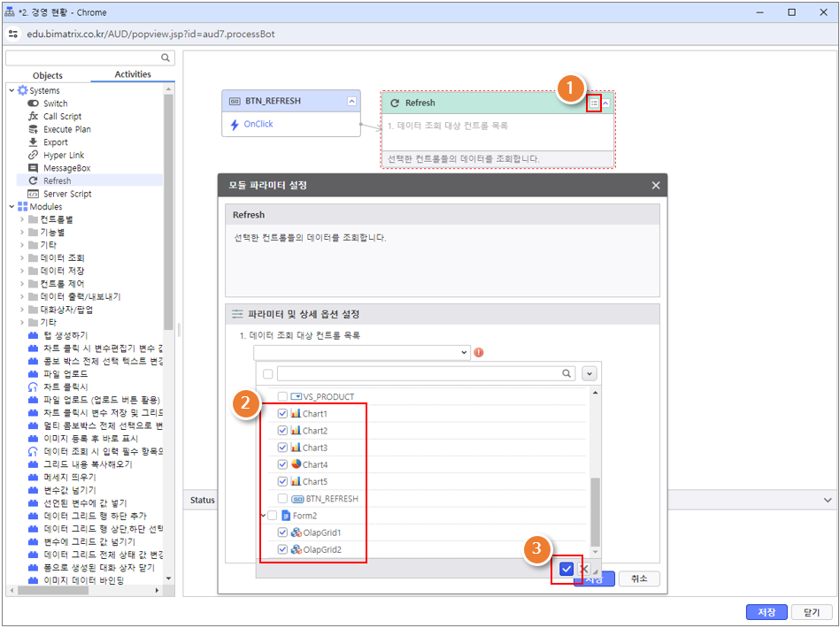This screenshot has width=840, height=628.
Task: Click the search magnifier in control list
Action: pos(568,374)
